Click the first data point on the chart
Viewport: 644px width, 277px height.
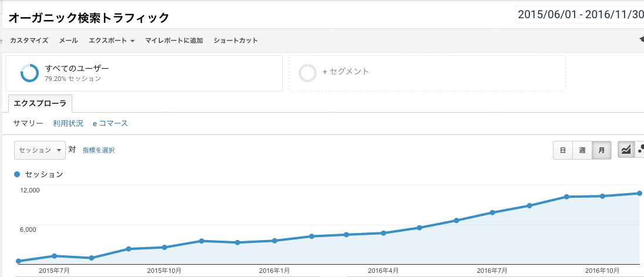(x=18, y=261)
